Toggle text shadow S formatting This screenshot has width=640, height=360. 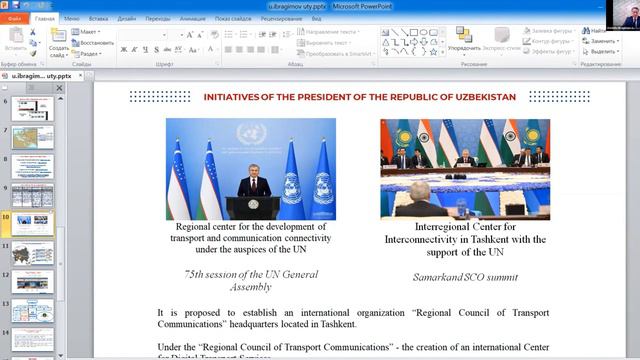[157, 49]
